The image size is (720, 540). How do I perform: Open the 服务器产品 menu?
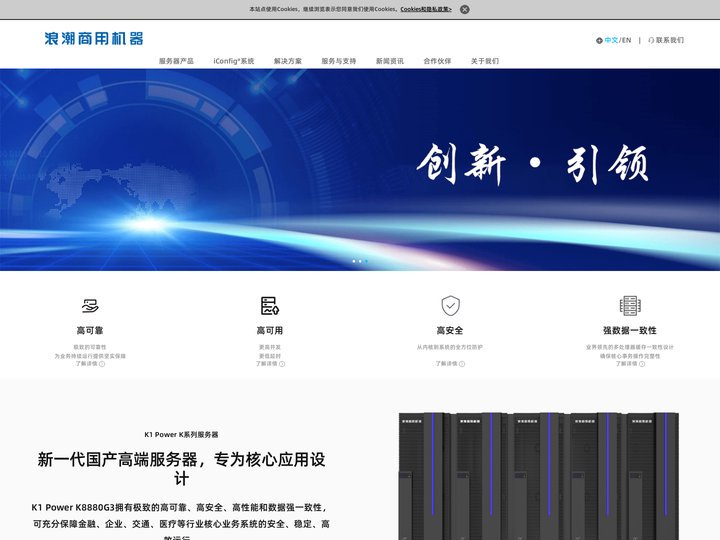pos(176,61)
